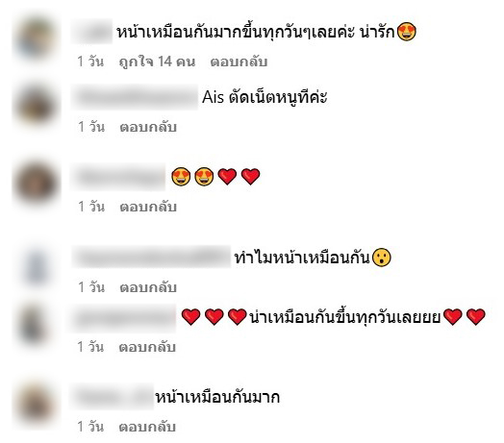Reply to the heart-eyes emoji comment
504x443 pixels.
148,207
